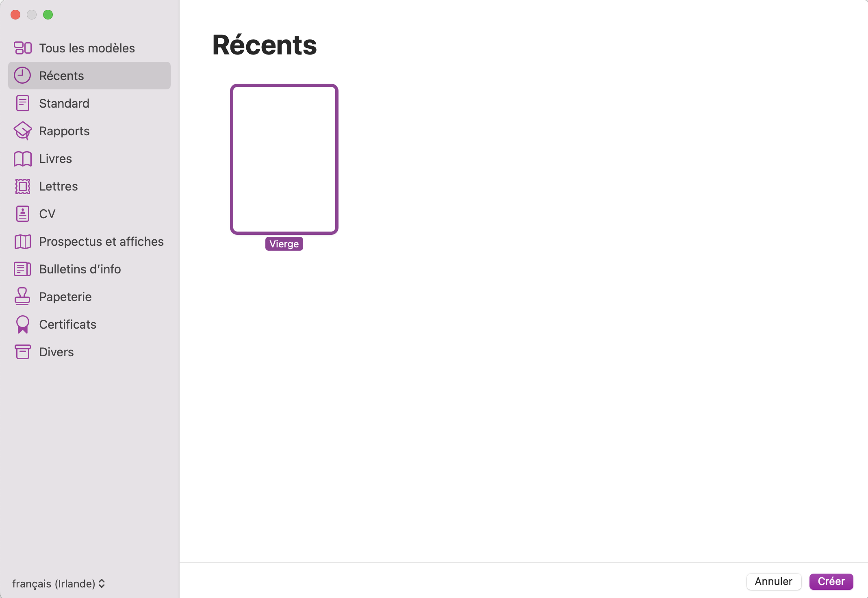Click the graduation cap Rapports icon
The height and width of the screenshot is (598, 868).
(23, 131)
